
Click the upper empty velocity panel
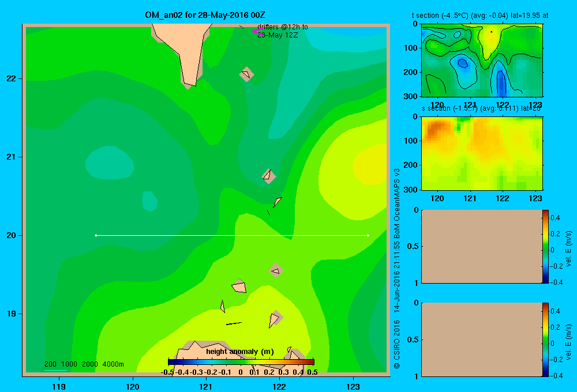pos(481,246)
